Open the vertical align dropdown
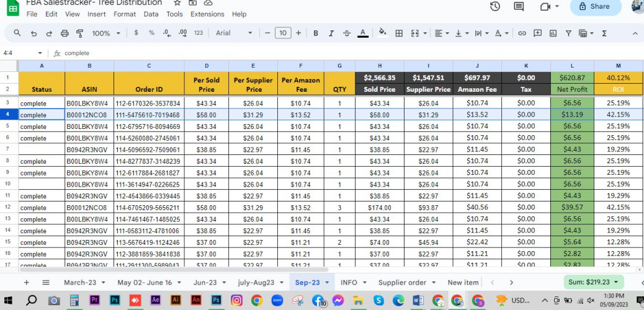 462,33
